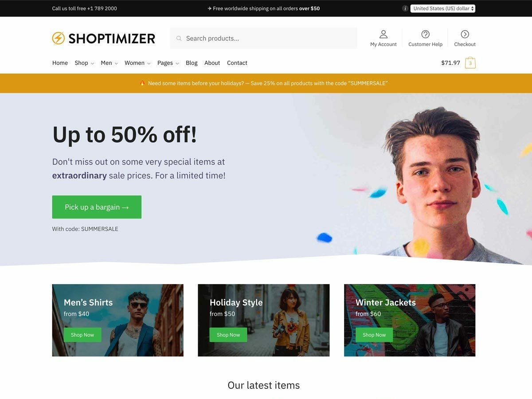The width and height of the screenshot is (532, 399).
Task: Open the Holiday Style banner image
Action: [264, 320]
